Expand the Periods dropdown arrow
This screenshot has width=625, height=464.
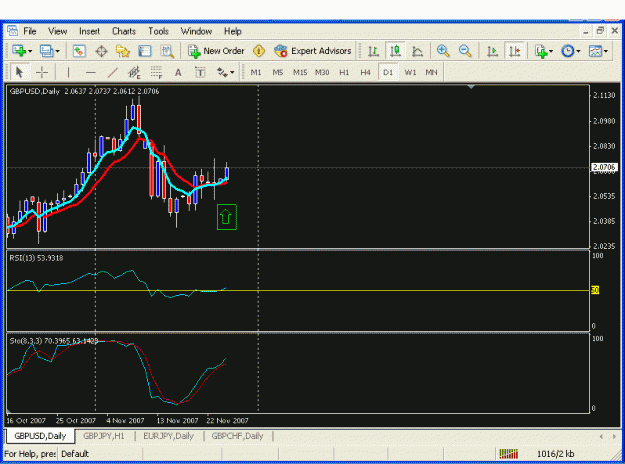click(578, 51)
